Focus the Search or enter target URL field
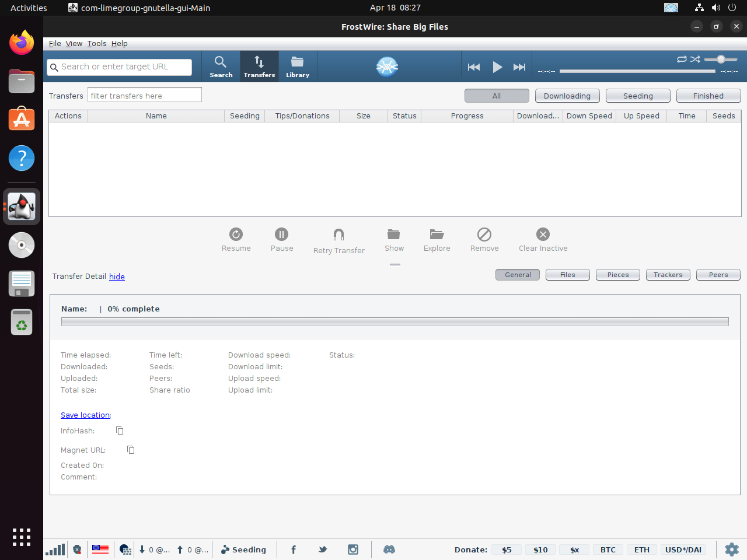The height and width of the screenshot is (560, 747). coord(120,67)
